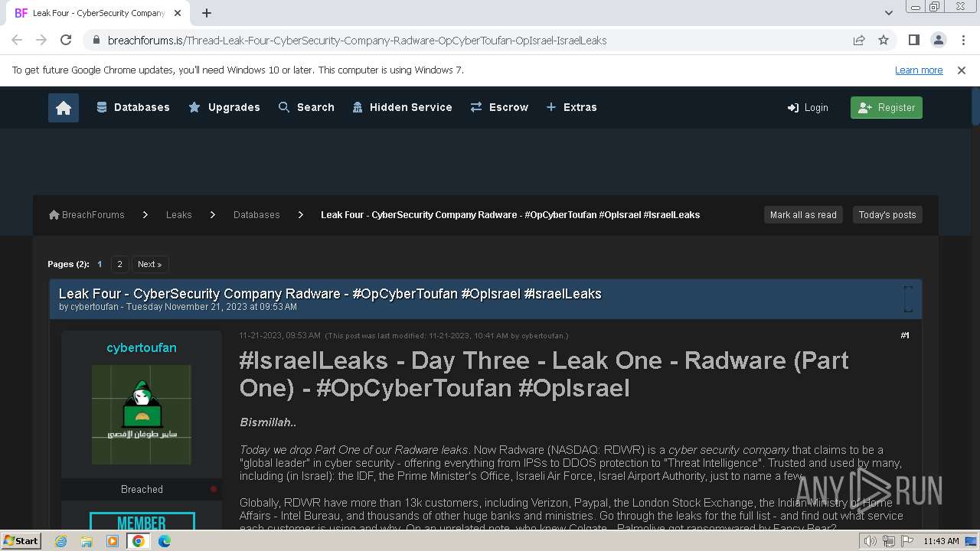Click the cybertoufan author link under thread title
This screenshot has height=551, width=980.
click(x=94, y=307)
